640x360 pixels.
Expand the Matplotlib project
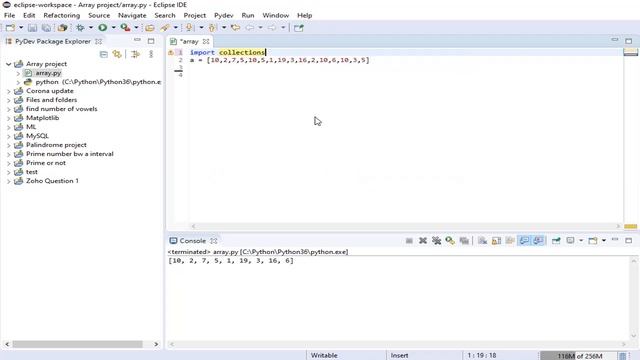(9, 118)
